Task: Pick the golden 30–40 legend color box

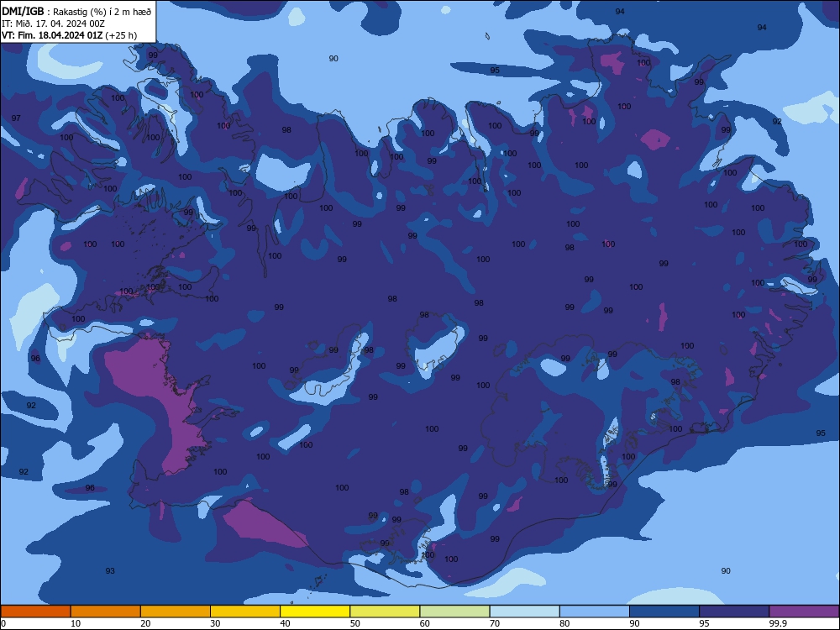Action: click(245, 612)
